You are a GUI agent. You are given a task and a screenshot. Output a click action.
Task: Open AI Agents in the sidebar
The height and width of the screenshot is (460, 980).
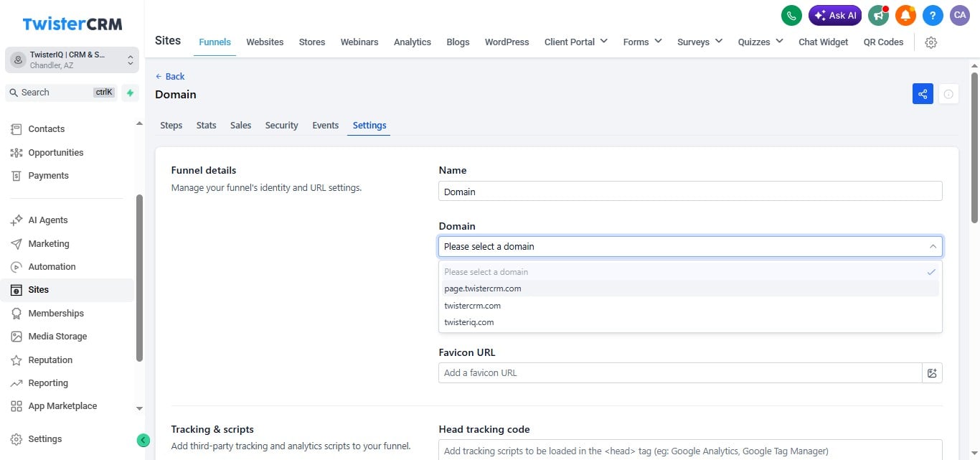(x=48, y=220)
